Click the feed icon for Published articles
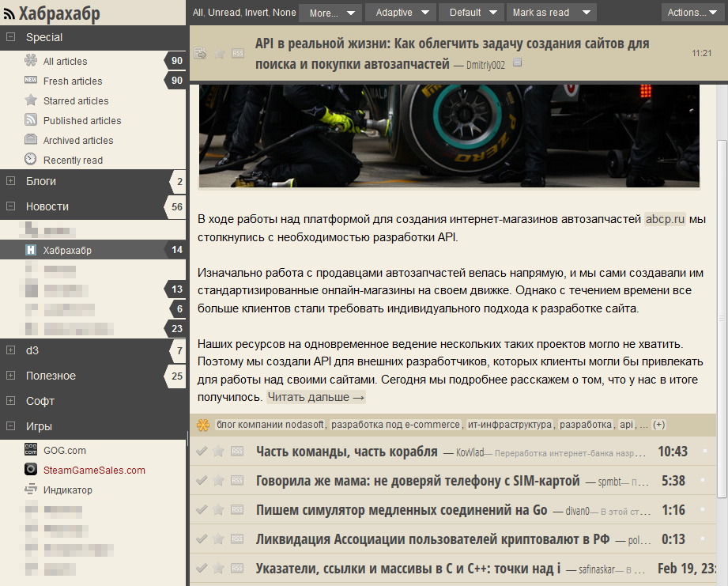The height and width of the screenshot is (586, 728). click(x=31, y=119)
